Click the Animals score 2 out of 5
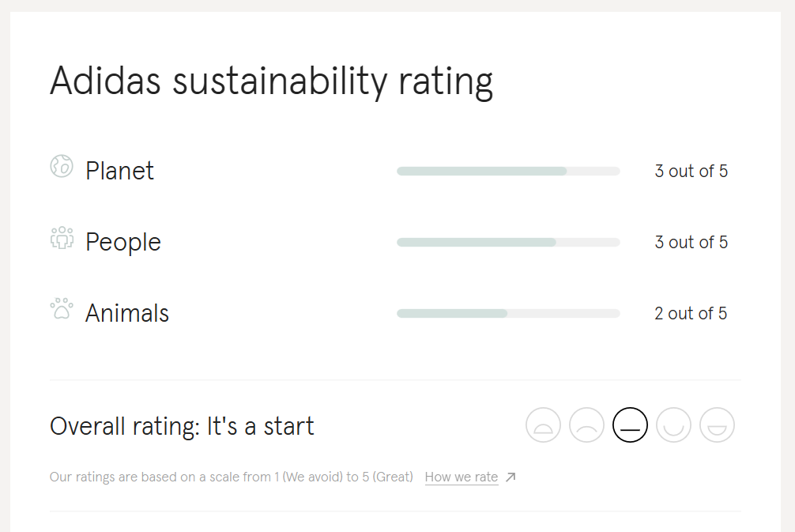Image resolution: width=795 pixels, height=532 pixels. point(691,313)
